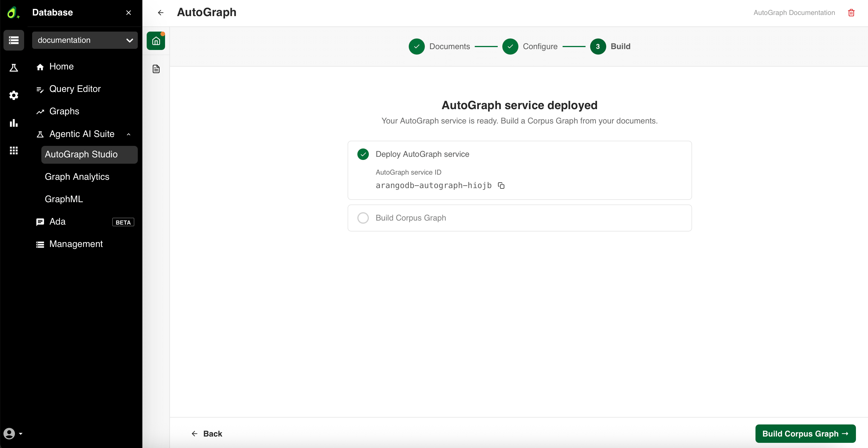Click the Back button
Image resolution: width=868 pixels, height=448 pixels.
pyautogui.click(x=207, y=434)
